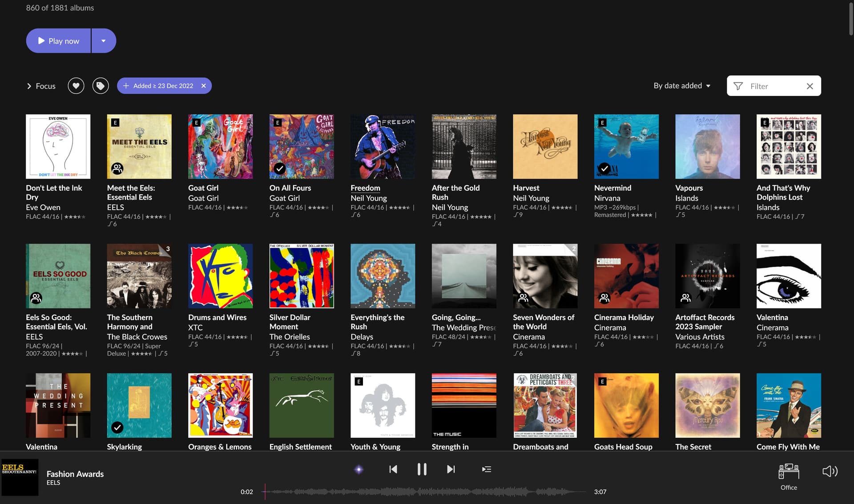Click the Play now button
Screen dimensions: 854x504
pos(58,41)
